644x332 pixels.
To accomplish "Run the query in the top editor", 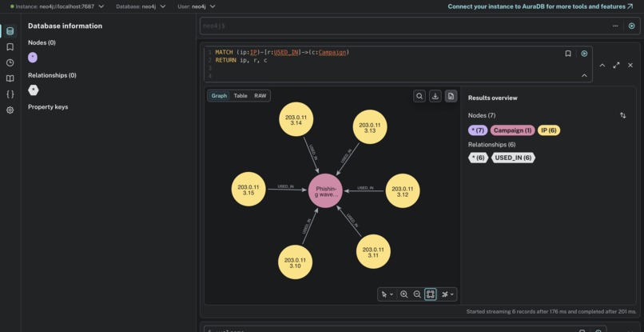I will [631, 26].
